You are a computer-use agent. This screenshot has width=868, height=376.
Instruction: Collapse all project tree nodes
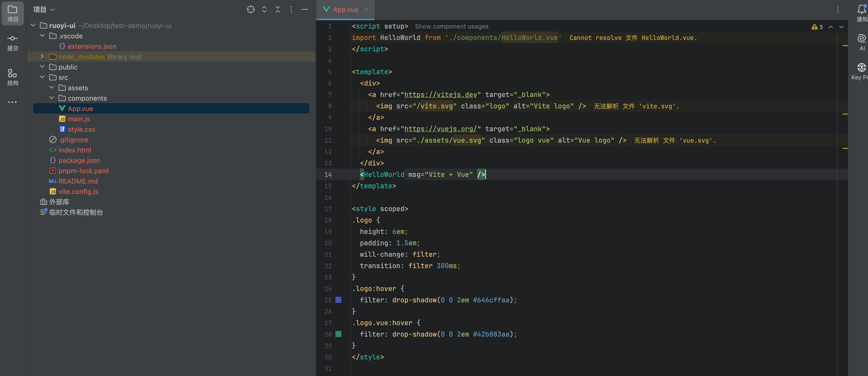click(x=278, y=9)
